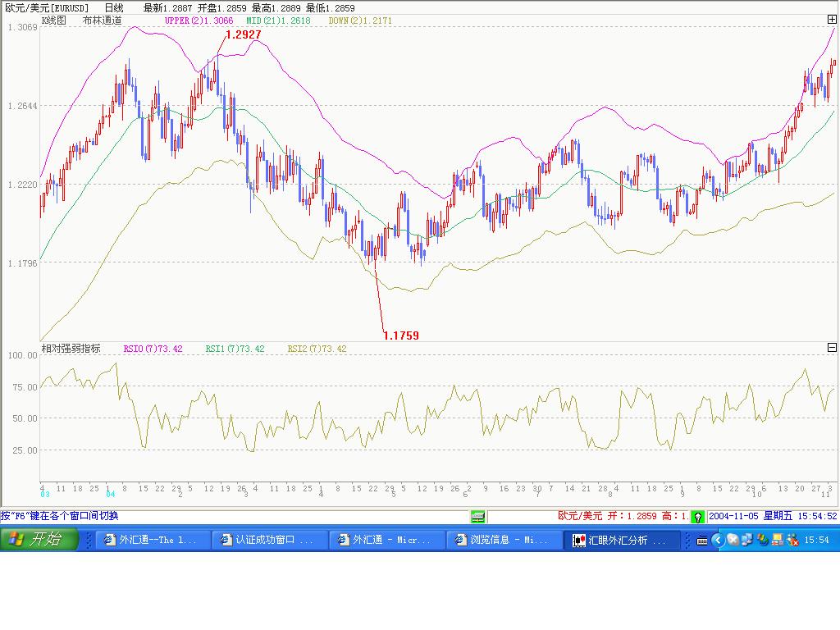Click the RSI2(7)73.42 value

coord(317,349)
